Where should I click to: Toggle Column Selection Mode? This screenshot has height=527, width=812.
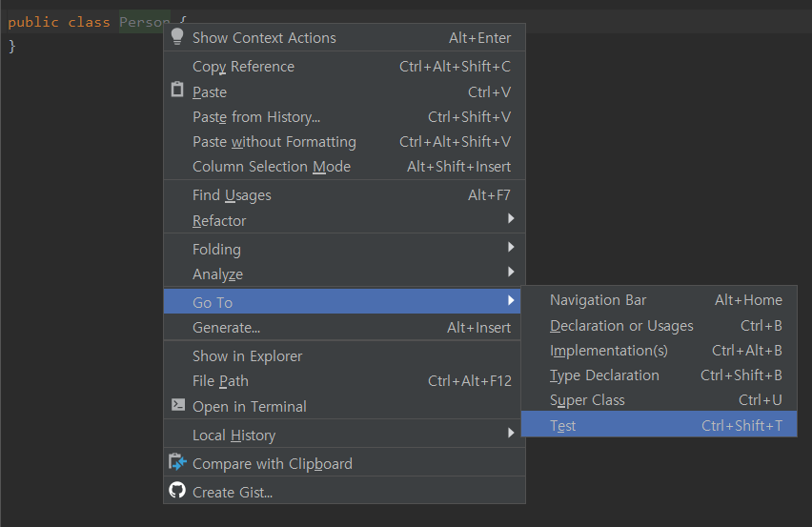click(344, 167)
